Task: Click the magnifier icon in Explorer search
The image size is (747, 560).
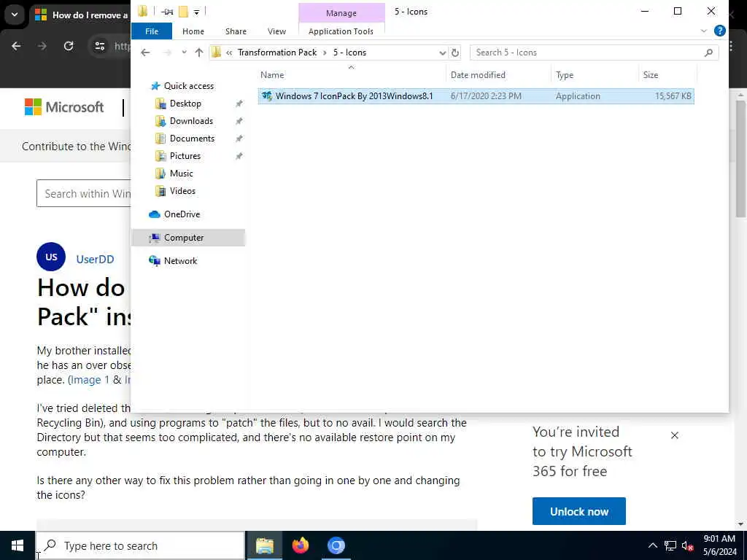Action: pyautogui.click(x=708, y=52)
